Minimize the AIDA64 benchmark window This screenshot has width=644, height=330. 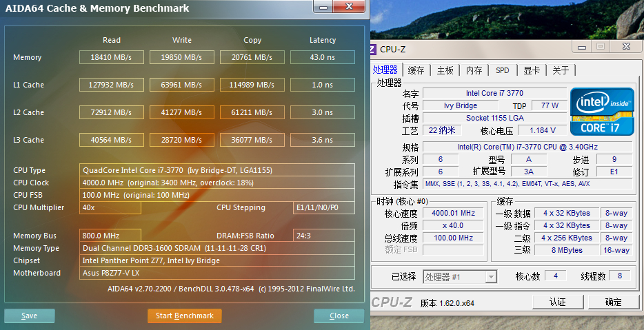(323, 7)
